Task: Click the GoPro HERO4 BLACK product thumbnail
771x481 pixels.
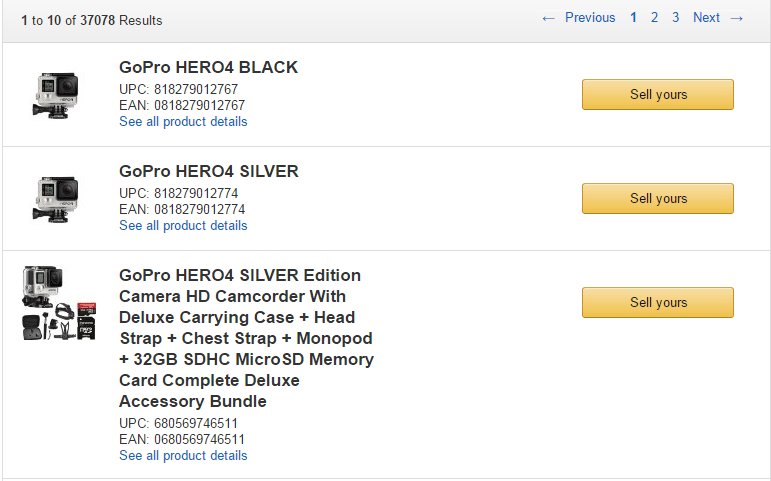Action: (56, 95)
